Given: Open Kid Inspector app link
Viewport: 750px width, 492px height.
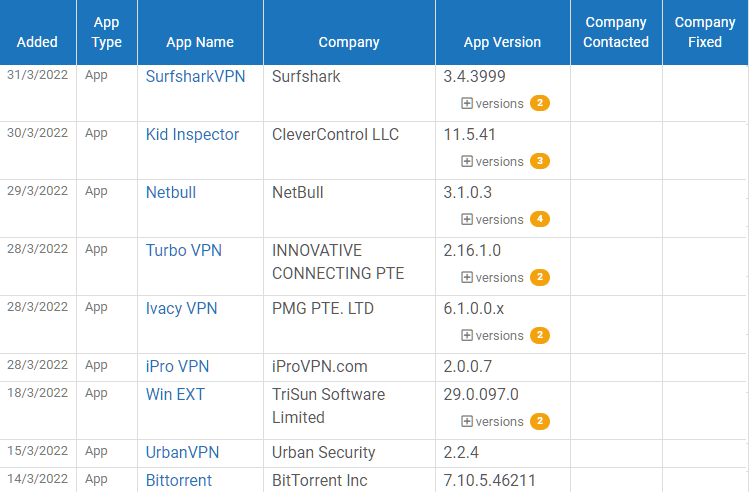Looking at the screenshot, I should coord(192,134).
